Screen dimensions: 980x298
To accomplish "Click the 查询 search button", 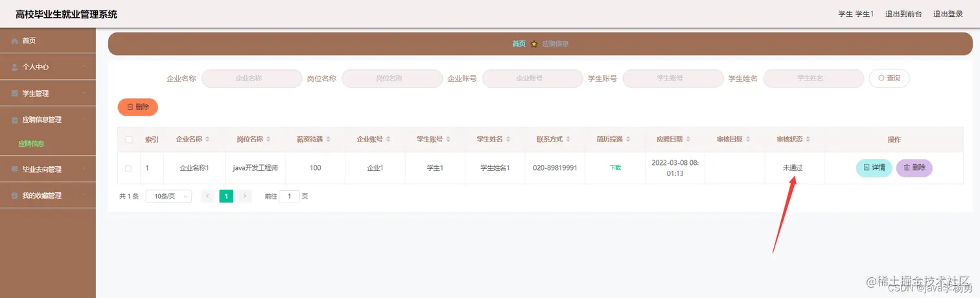I will pyautogui.click(x=889, y=78).
